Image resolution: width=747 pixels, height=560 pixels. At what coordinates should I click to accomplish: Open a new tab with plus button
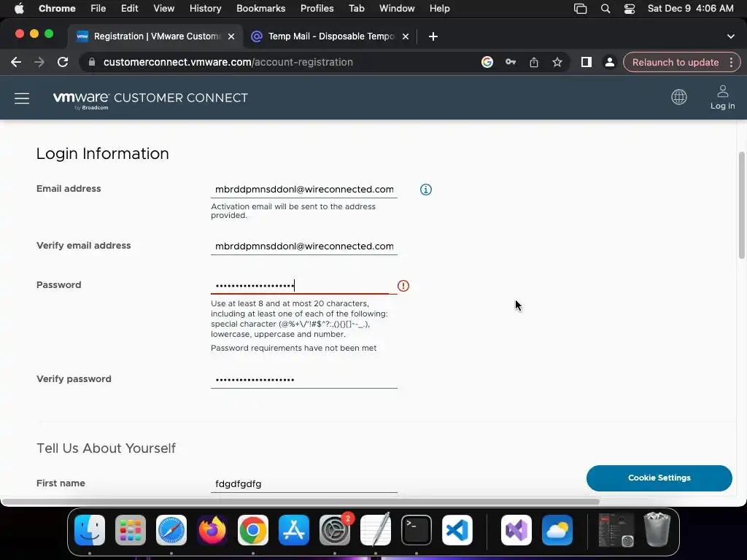point(433,36)
